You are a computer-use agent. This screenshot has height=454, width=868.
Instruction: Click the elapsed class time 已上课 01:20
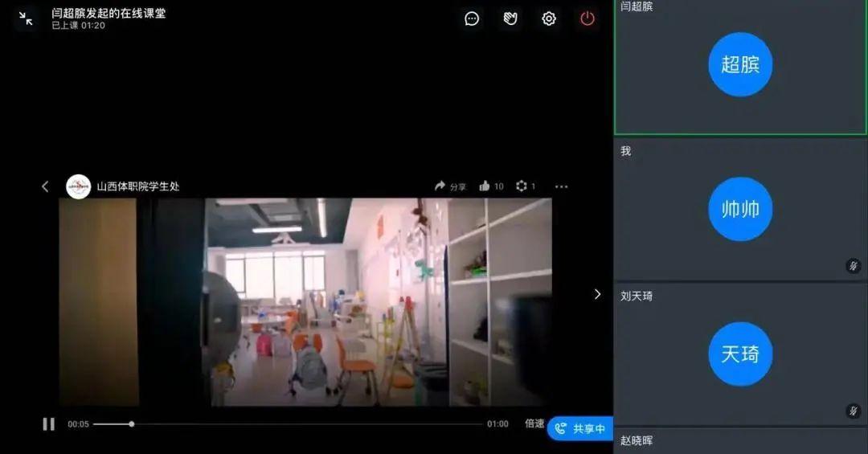(78, 26)
